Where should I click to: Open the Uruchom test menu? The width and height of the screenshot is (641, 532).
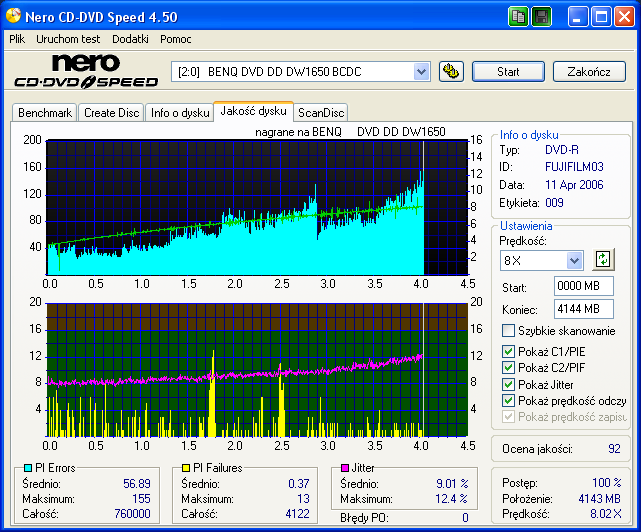point(68,39)
